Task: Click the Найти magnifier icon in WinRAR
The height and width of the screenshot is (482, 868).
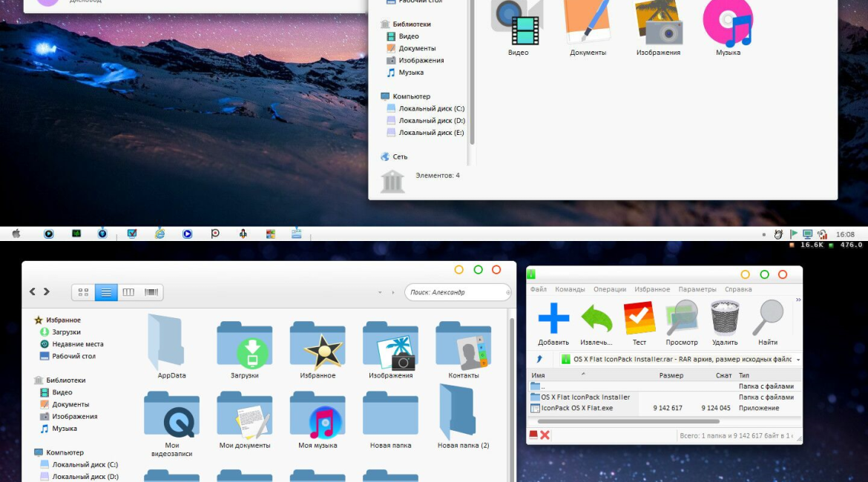Action: click(x=768, y=319)
